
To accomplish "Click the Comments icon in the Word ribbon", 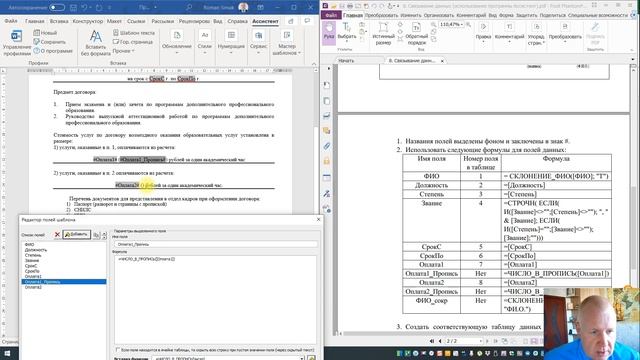I will pos(307,21).
